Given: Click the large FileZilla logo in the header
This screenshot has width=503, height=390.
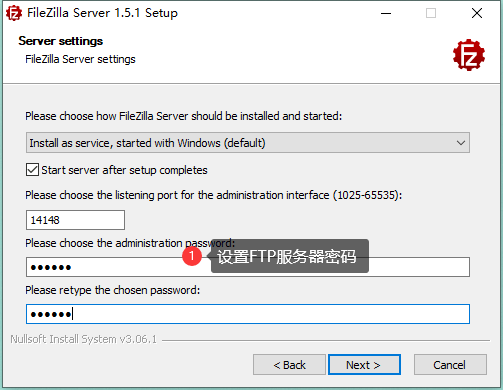Looking at the screenshot, I should click(x=469, y=55).
